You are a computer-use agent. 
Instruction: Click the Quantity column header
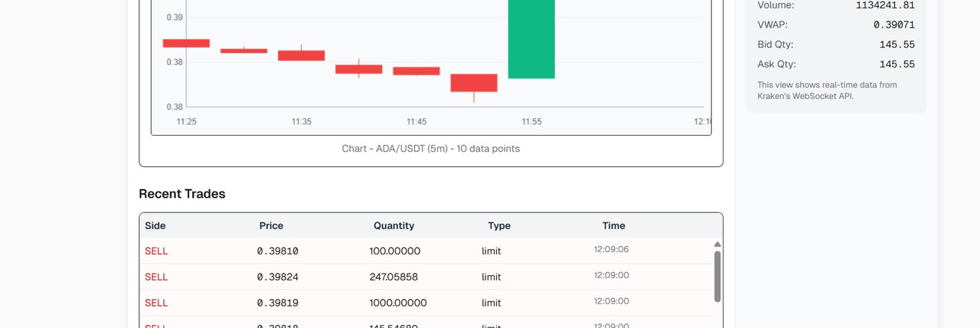(x=394, y=225)
